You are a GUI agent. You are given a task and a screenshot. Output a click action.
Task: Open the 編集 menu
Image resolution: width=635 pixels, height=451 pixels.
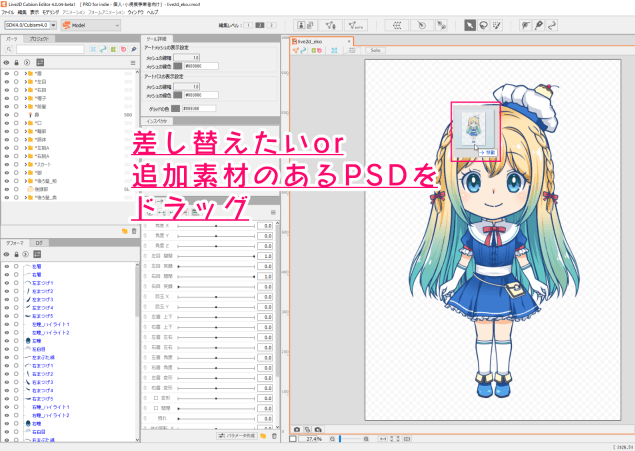[22, 12]
